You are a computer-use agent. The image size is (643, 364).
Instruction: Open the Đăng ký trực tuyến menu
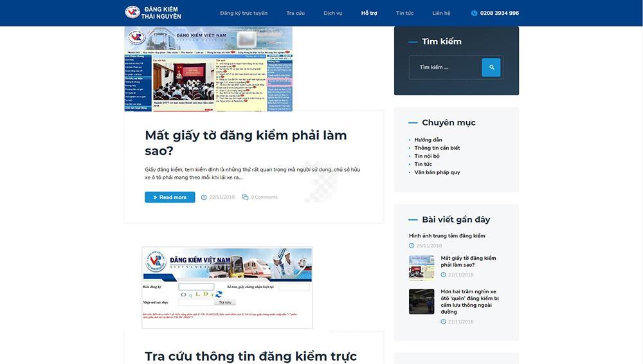pyautogui.click(x=244, y=13)
